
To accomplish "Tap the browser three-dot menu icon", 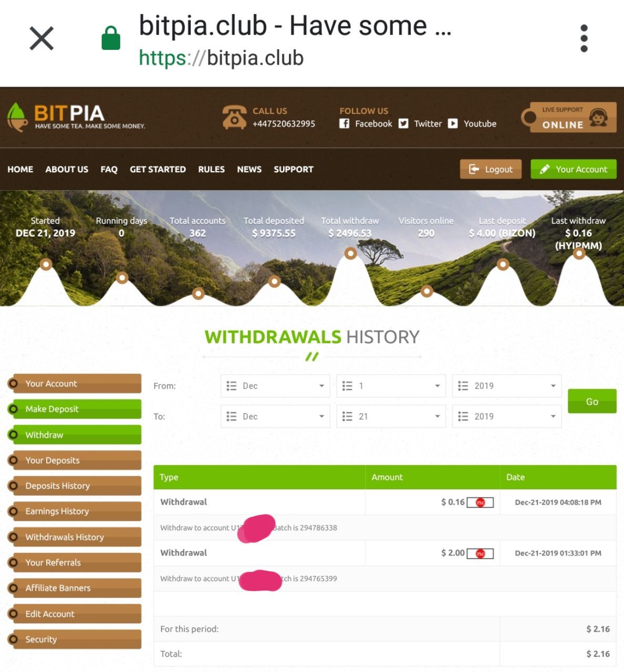I will [x=584, y=38].
